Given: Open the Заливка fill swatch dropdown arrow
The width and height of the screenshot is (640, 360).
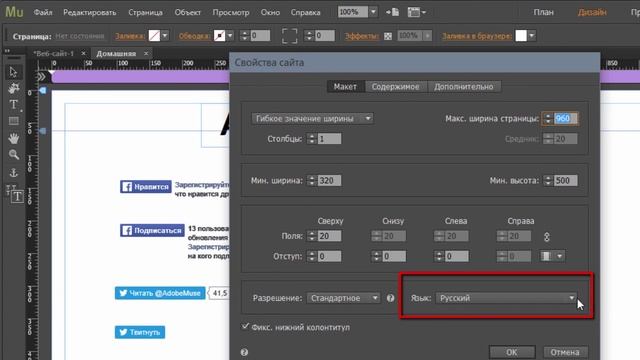Looking at the screenshot, I should (x=165, y=36).
